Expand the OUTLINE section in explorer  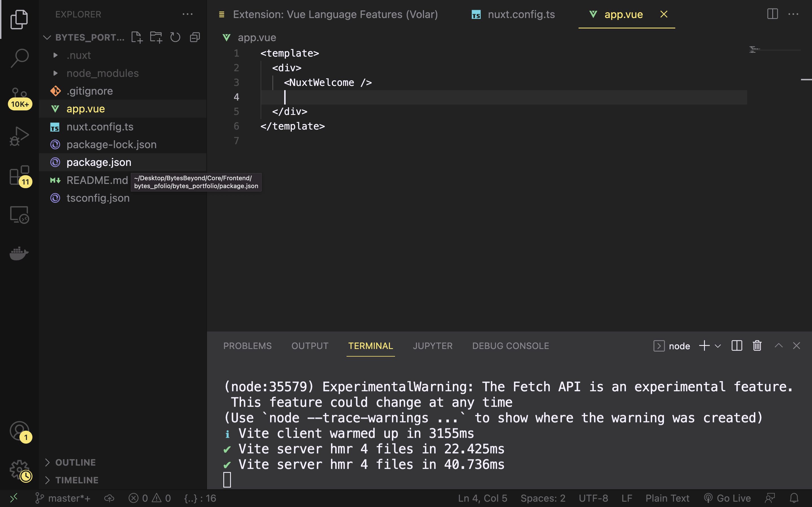tap(47, 462)
